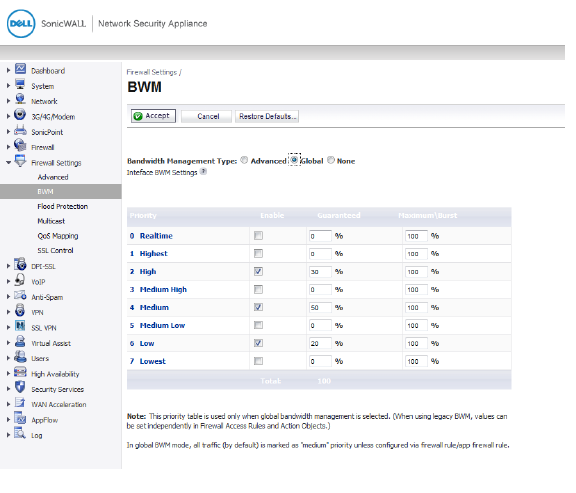Open the Advanced submenu under Firewall Settings

click(53, 177)
